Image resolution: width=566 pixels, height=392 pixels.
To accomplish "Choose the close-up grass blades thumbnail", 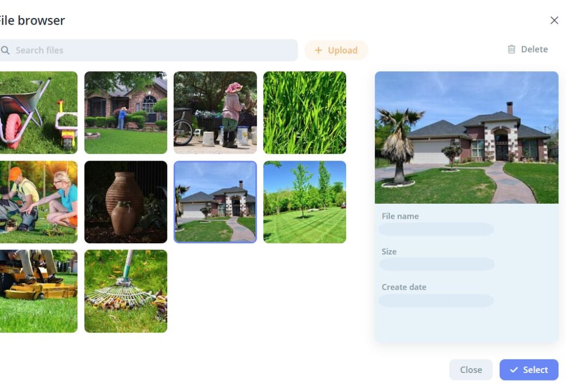I will pos(305,113).
